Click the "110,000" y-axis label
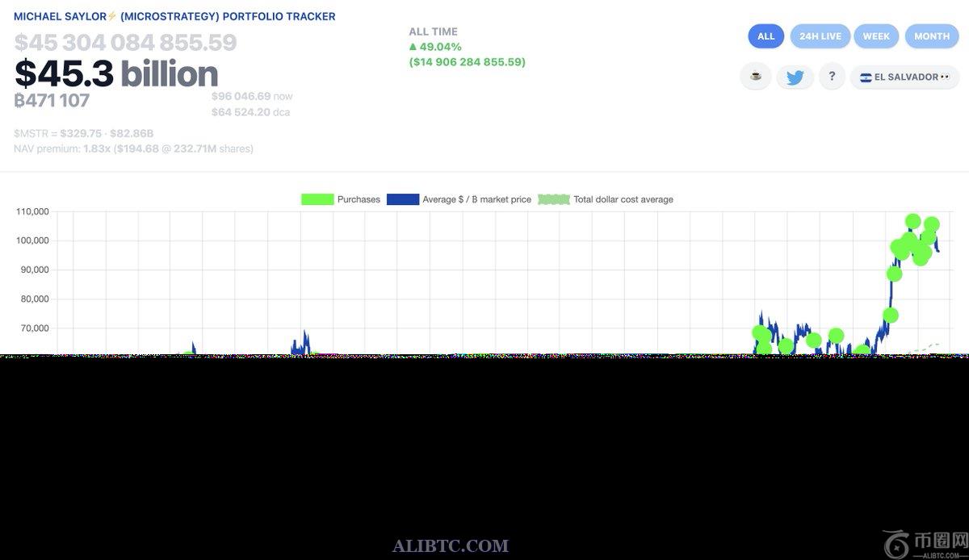Image resolution: width=969 pixels, height=560 pixels. (32, 211)
